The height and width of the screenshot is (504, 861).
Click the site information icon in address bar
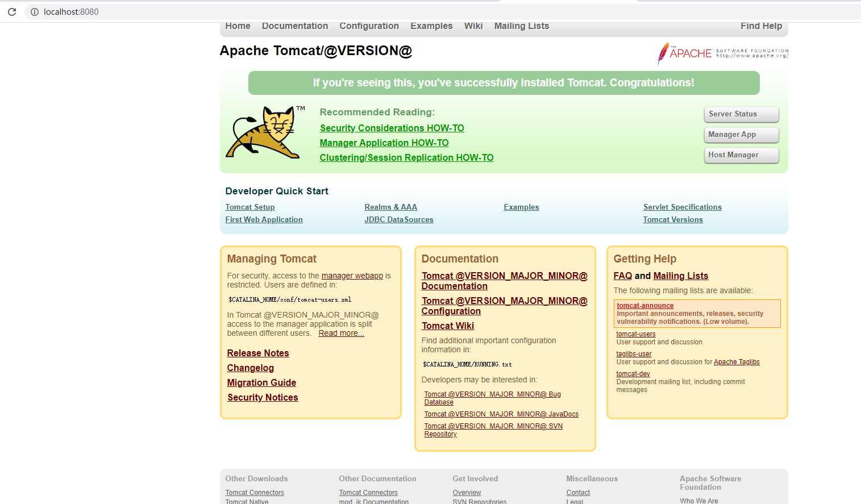pyautogui.click(x=34, y=12)
